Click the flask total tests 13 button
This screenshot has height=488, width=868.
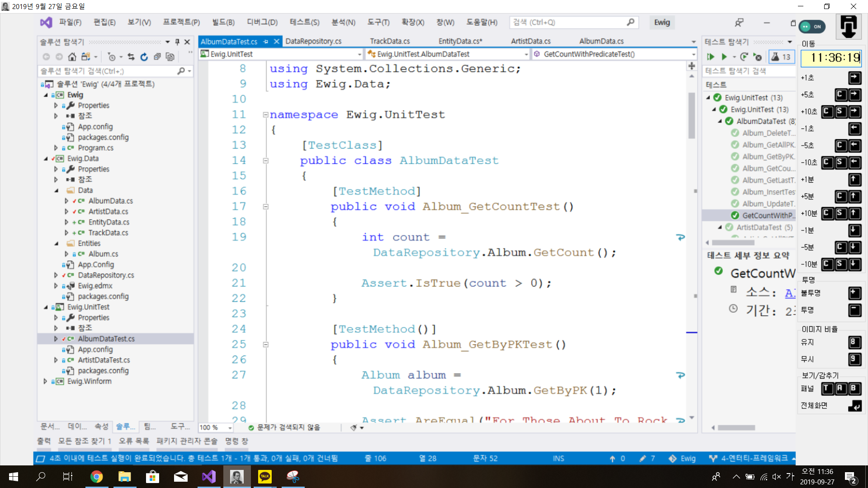tap(781, 57)
